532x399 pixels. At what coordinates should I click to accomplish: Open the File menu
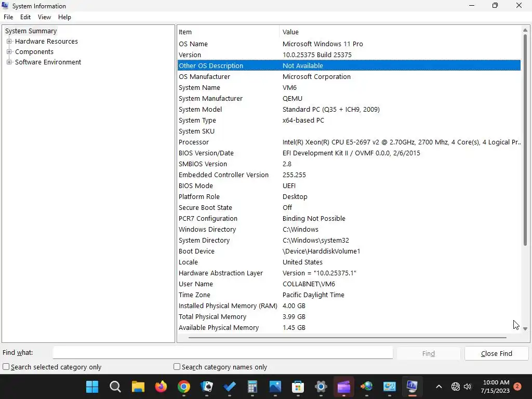[8, 17]
